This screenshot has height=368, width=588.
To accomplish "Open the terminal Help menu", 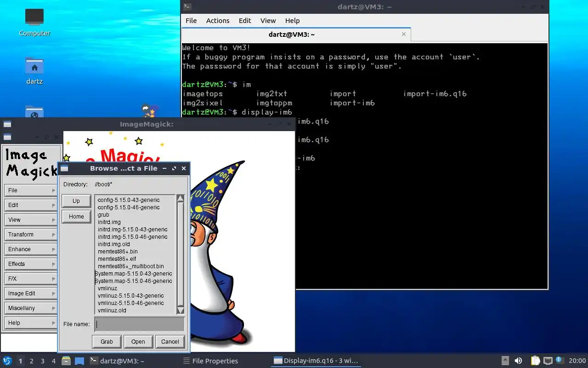I will (292, 21).
